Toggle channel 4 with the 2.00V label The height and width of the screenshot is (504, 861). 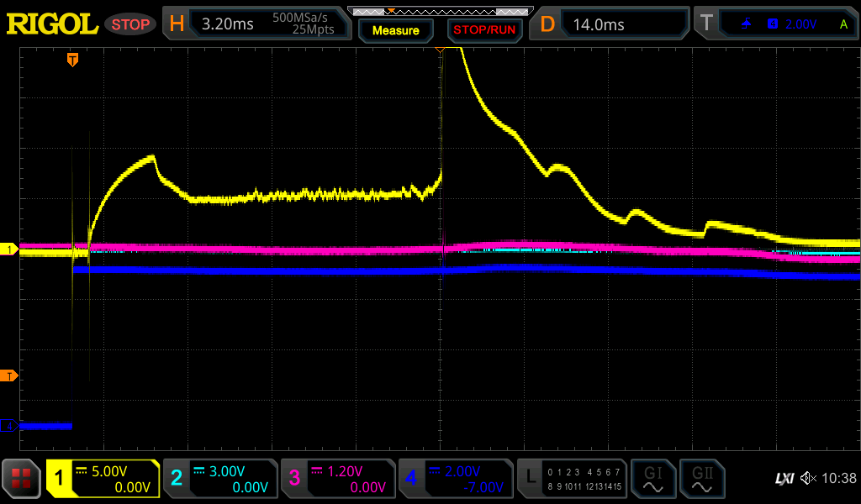coord(455,479)
